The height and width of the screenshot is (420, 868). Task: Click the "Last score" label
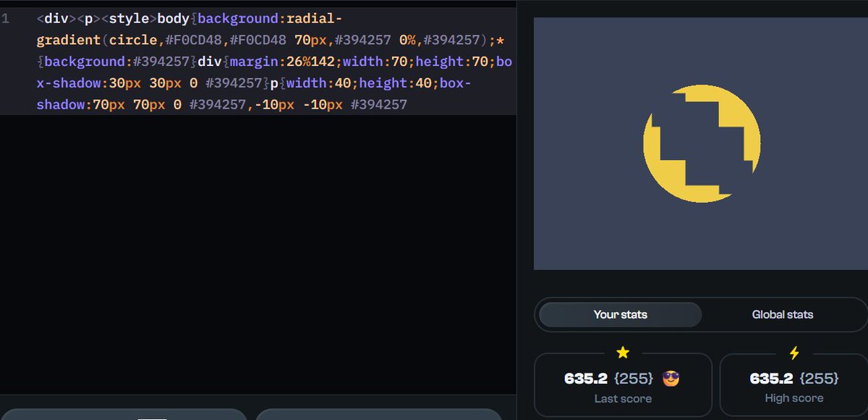623,399
